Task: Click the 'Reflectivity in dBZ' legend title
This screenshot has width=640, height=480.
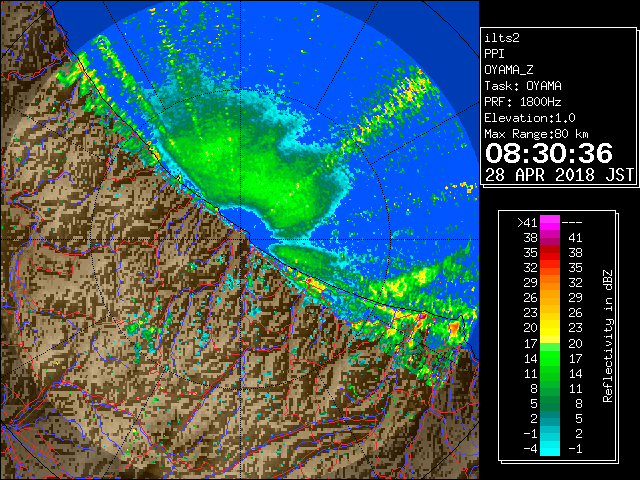Action: pos(608,336)
